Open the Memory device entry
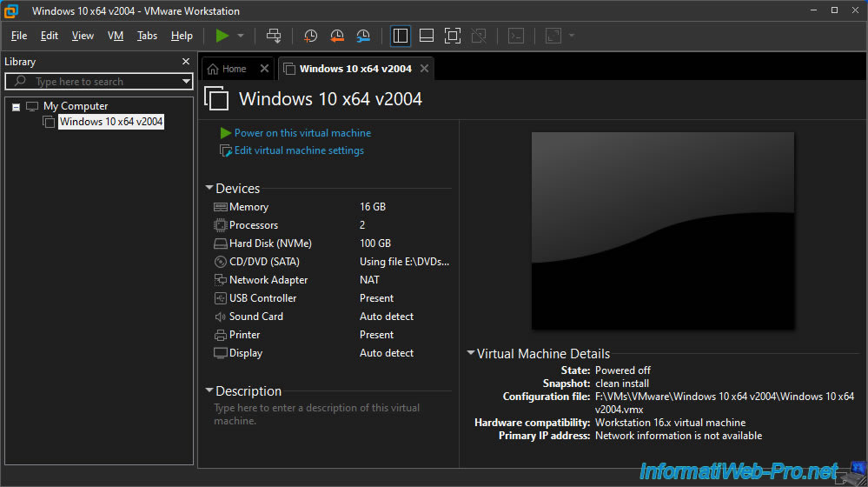Viewport: 868px width, 487px height. 248,207
